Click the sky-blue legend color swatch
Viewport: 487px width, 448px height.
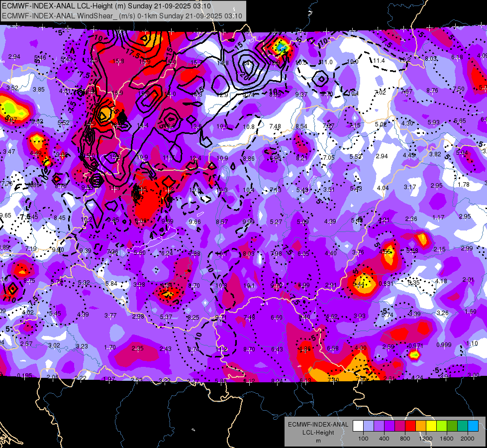tap(473, 426)
